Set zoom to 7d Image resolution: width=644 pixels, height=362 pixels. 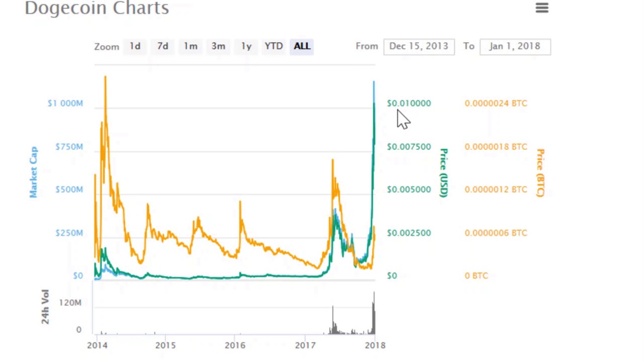pyautogui.click(x=163, y=46)
